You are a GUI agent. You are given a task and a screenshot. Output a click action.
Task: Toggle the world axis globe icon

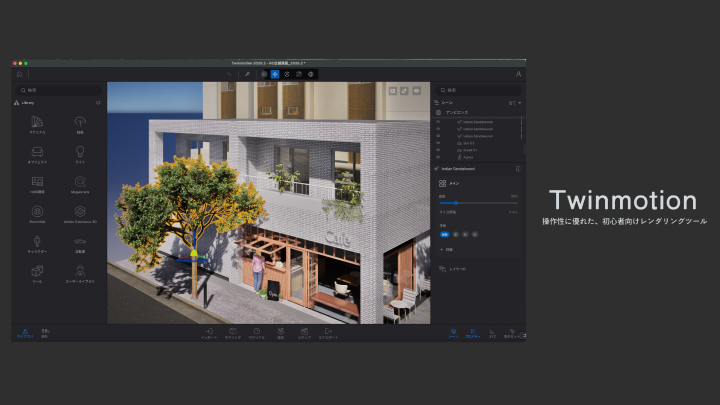[x=310, y=74]
